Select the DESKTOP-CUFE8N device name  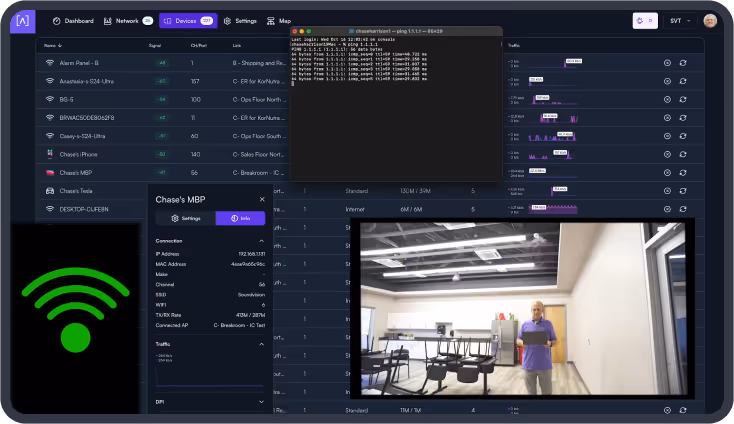click(84, 209)
